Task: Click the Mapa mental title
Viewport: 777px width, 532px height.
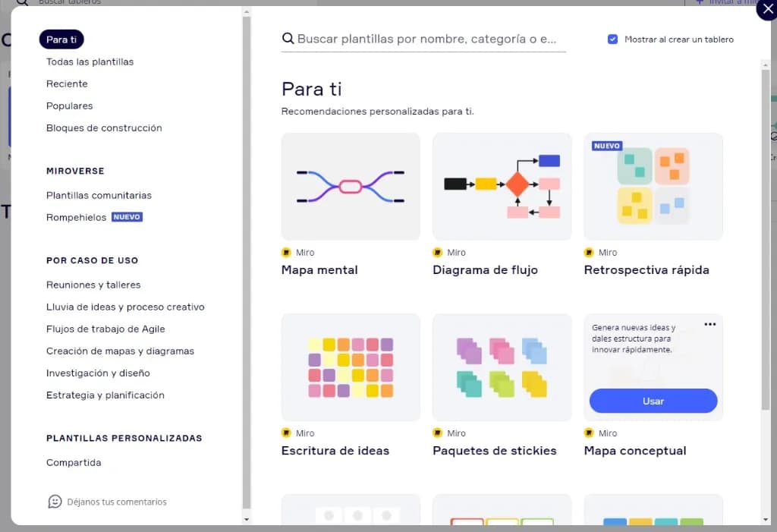Action: [319, 269]
